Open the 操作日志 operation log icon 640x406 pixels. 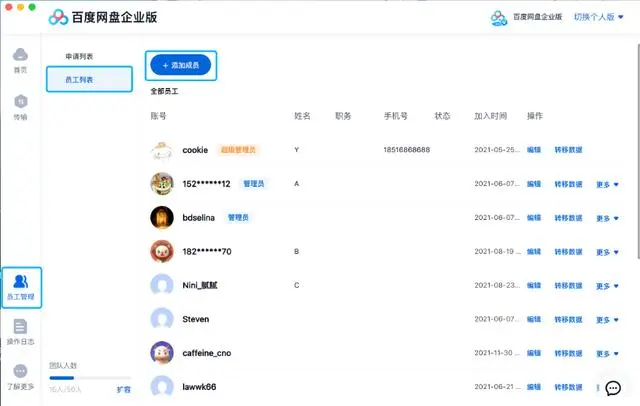20,326
